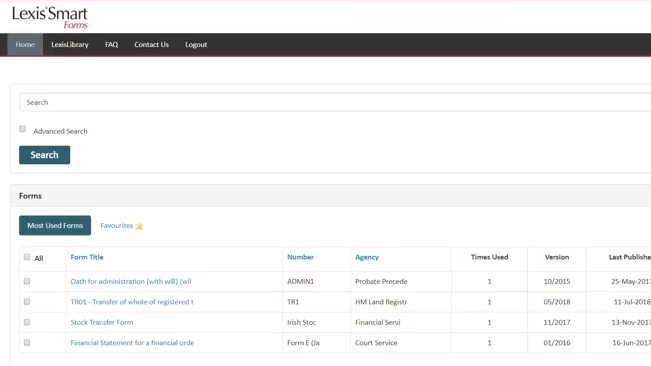Screen dimensions: 651x366
Task: Click the Search button
Action: [44, 155]
